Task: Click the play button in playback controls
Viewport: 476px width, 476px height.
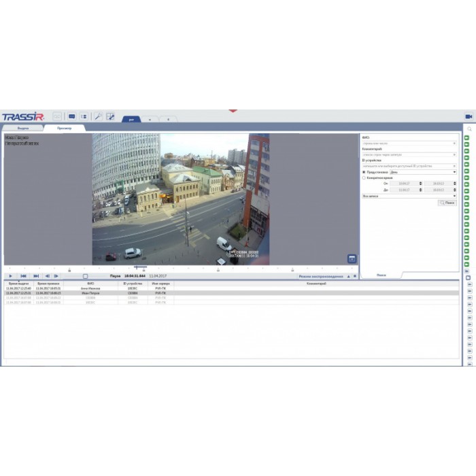Action: pos(10,276)
